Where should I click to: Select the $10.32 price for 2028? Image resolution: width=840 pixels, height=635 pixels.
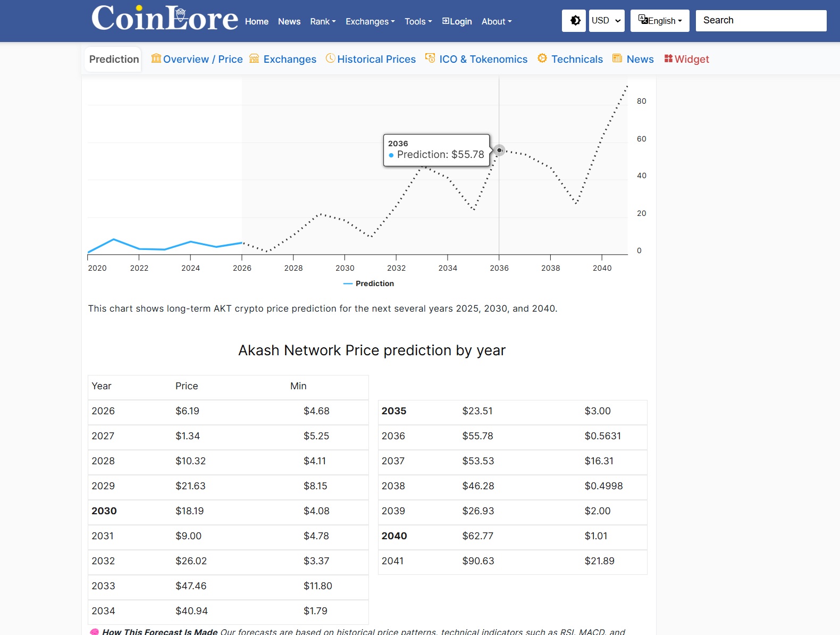pos(191,461)
